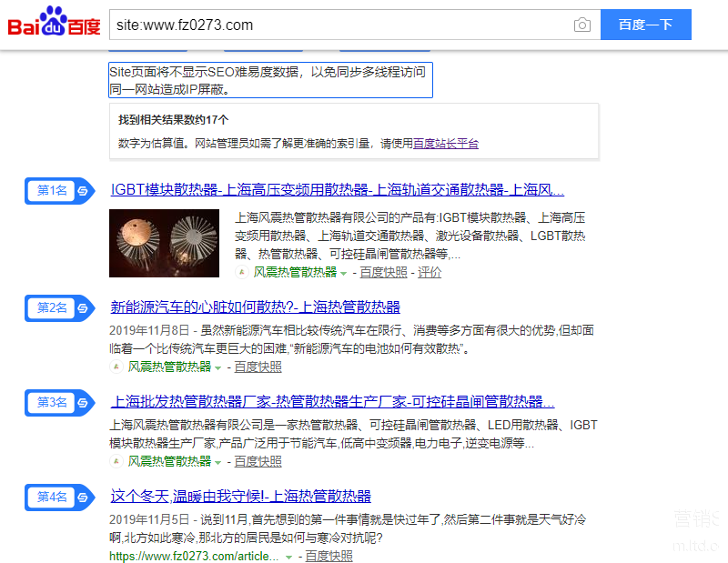Open the 评价 link in the first result

coord(429,272)
